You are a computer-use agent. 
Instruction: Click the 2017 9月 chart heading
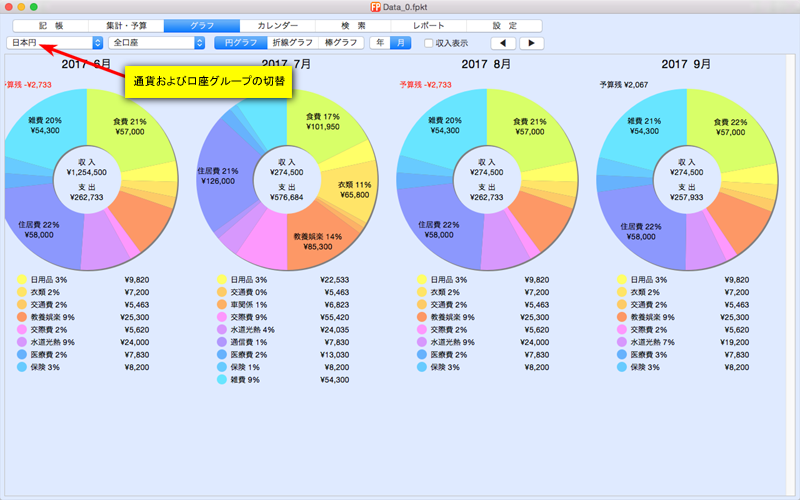point(686,64)
